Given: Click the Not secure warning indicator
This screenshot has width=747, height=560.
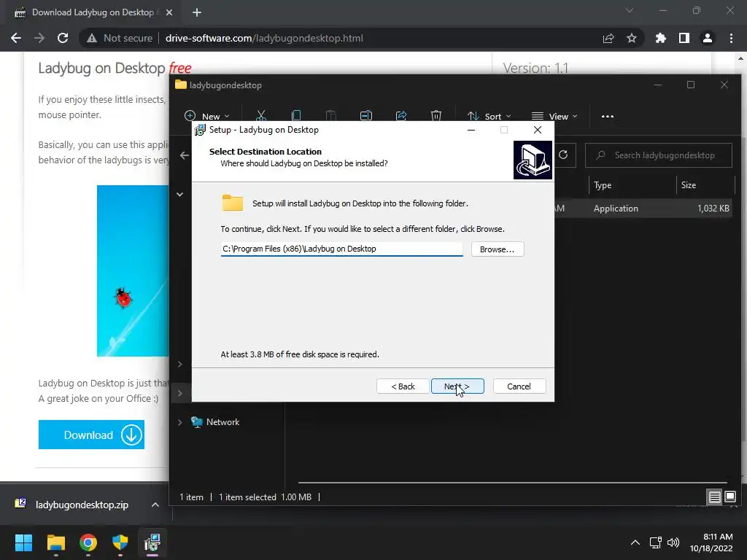Looking at the screenshot, I should [120, 38].
